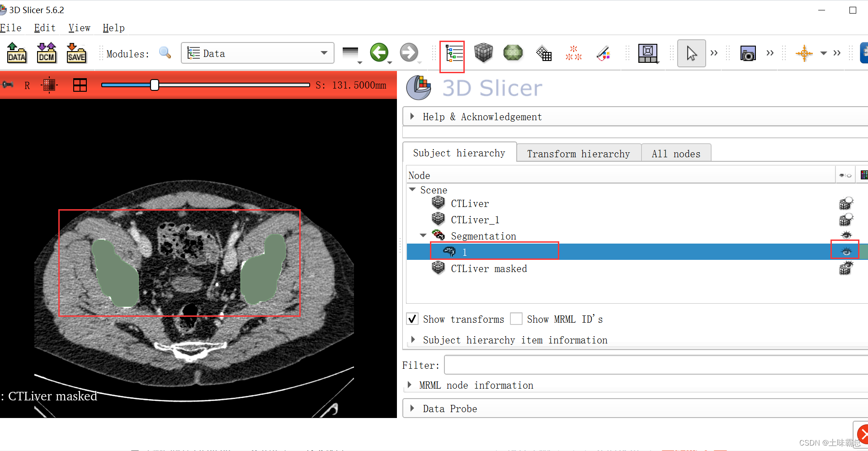This screenshot has width=868, height=451.
Task: Click the module search magnifier icon
Action: tap(165, 53)
